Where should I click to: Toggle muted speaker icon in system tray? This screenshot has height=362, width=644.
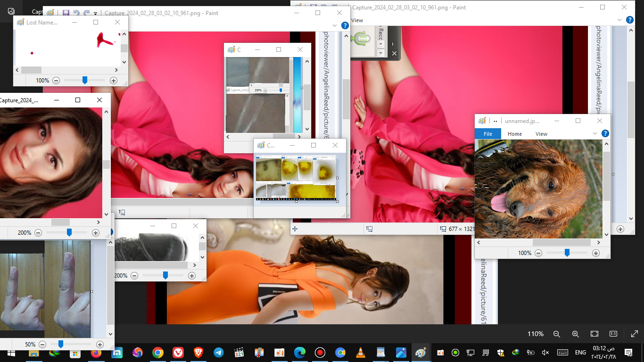pos(545,353)
